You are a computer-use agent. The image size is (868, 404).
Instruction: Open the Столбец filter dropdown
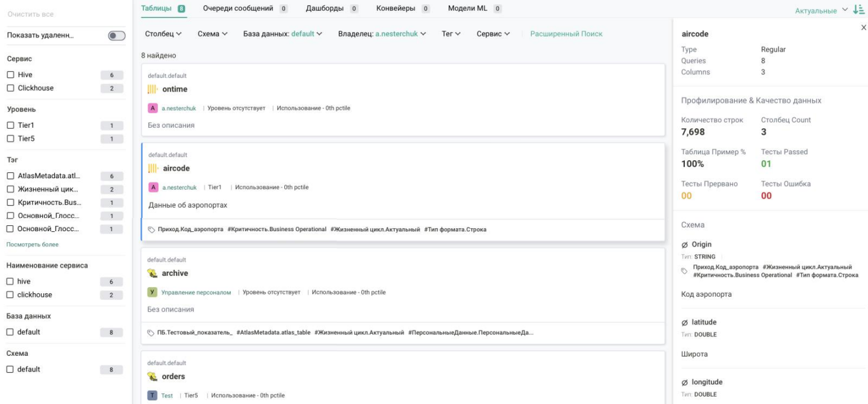coord(163,34)
